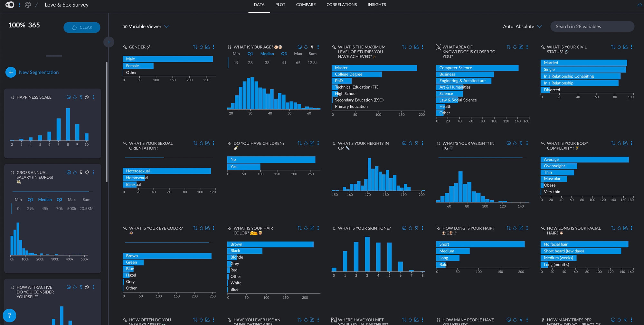Edit the Do You Have Children variable
Screen dimensions: 644x325
[x=312, y=143]
